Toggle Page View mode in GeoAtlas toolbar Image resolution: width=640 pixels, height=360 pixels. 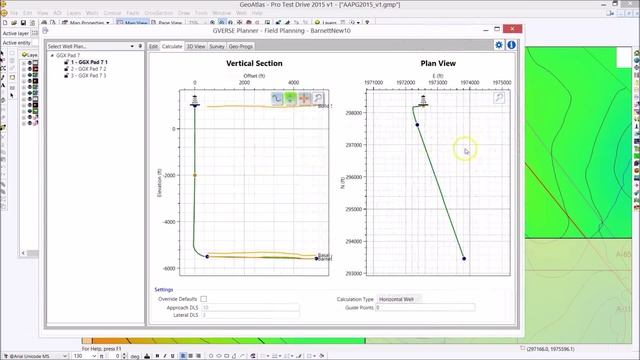click(x=166, y=23)
